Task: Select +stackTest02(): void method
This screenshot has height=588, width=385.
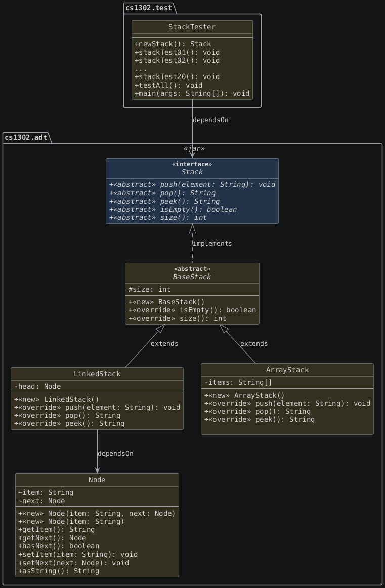Action: tap(177, 60)
